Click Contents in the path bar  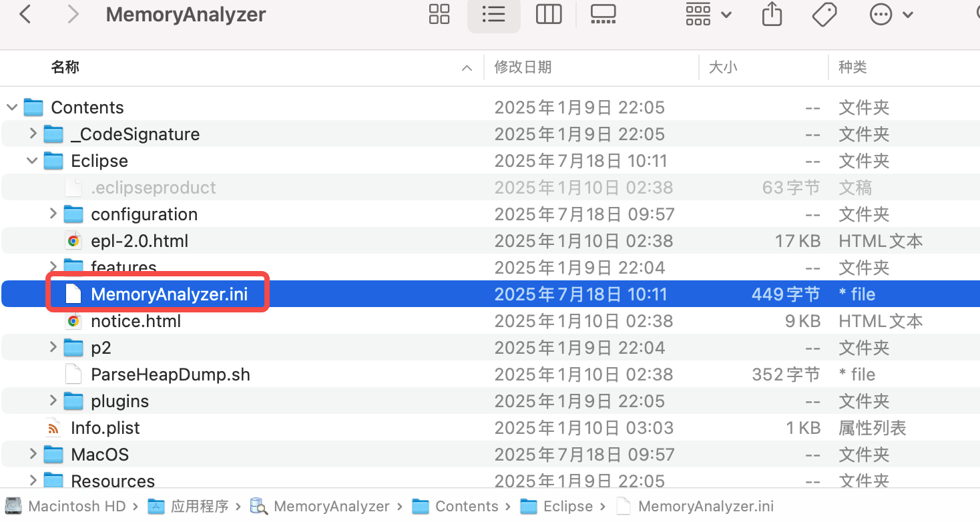click(x=456, y=507)
